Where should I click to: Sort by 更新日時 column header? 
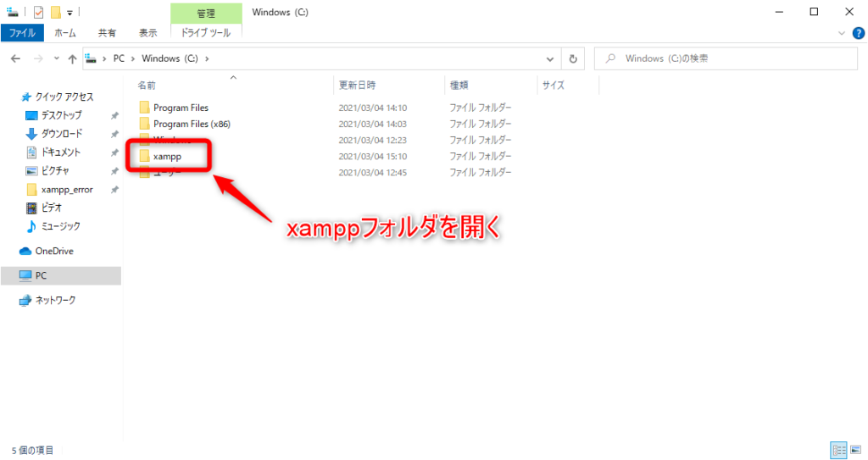click(357, 86)
